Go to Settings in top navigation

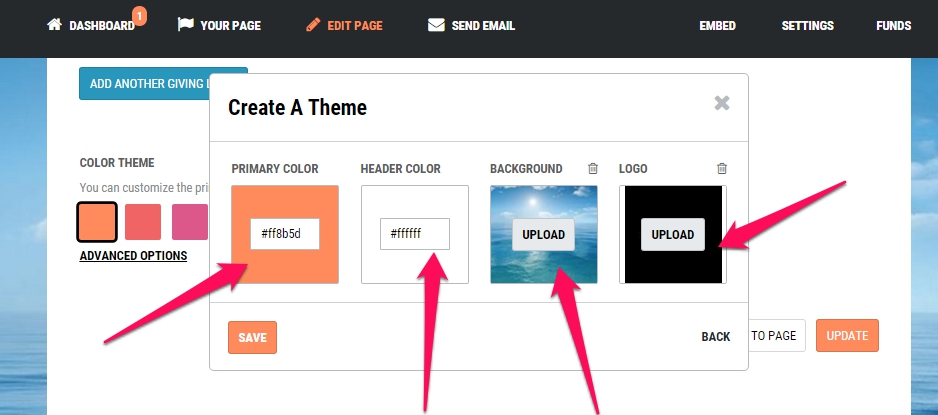[808, 26]
